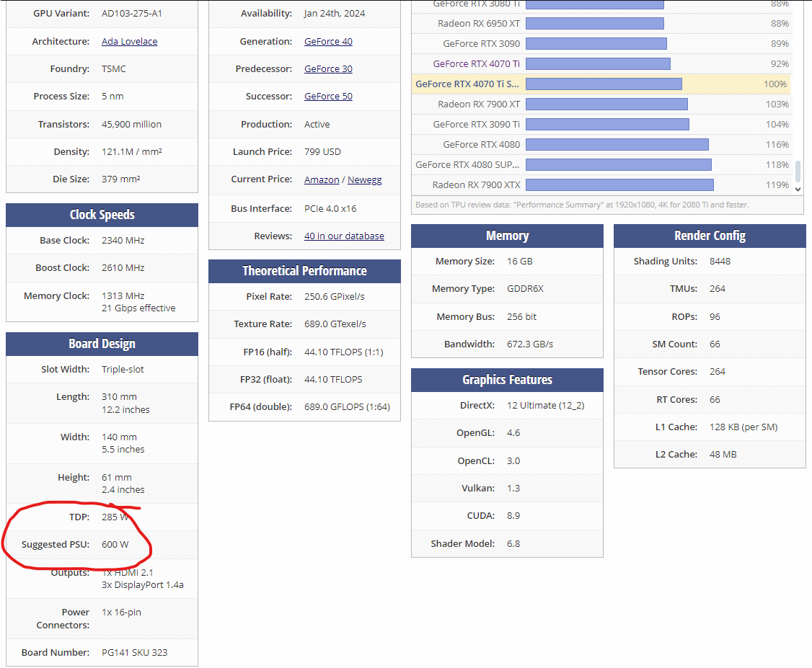
Task: Open the Amazon current price link
Action: [322, 179]
